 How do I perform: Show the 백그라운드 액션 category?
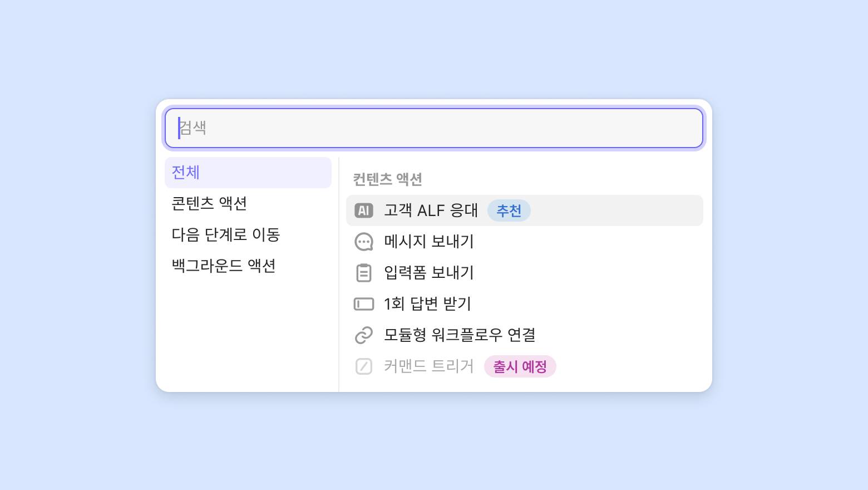pyautogui.click(x=224, y=266)
